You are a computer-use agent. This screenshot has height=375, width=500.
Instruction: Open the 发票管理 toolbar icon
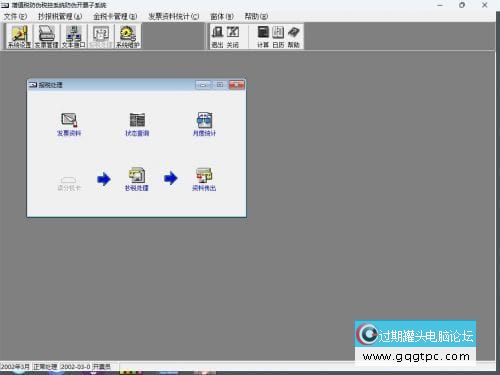(x=47, y=36)
